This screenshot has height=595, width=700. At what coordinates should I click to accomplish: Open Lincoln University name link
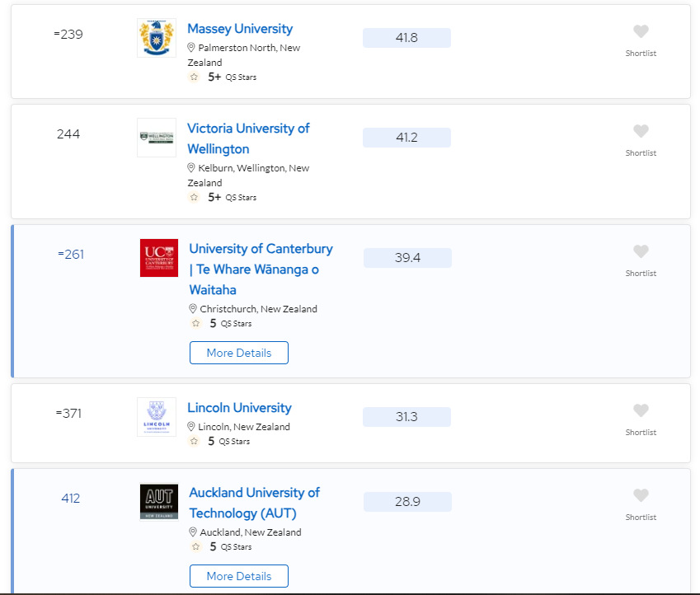[x=239, y=408]
